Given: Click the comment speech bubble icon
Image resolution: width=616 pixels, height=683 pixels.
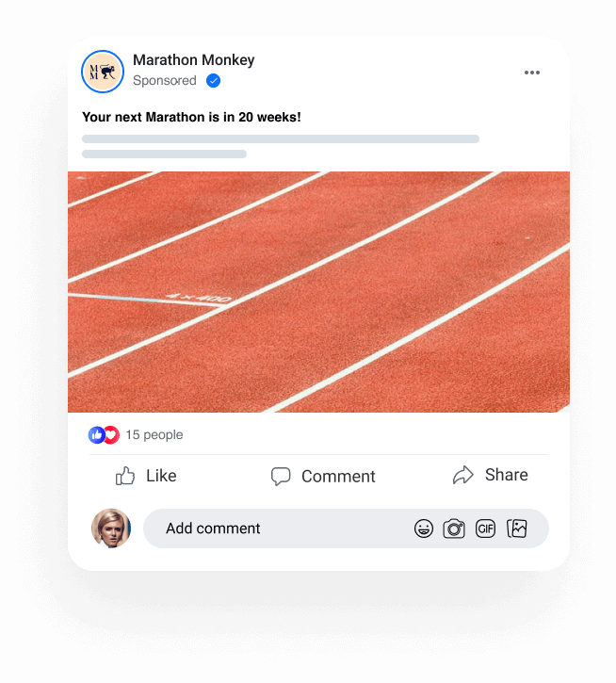Looking at the screenshot, I should point(281,476).
